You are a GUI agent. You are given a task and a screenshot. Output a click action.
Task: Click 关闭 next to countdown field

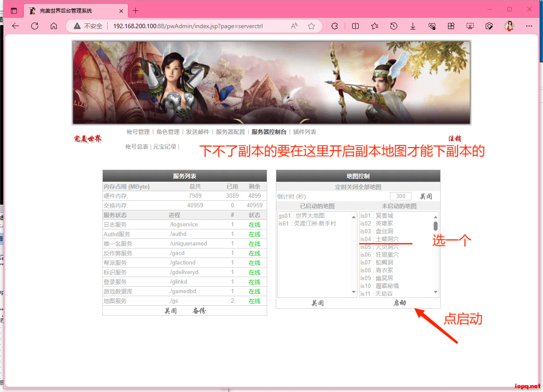pos(426,196)
